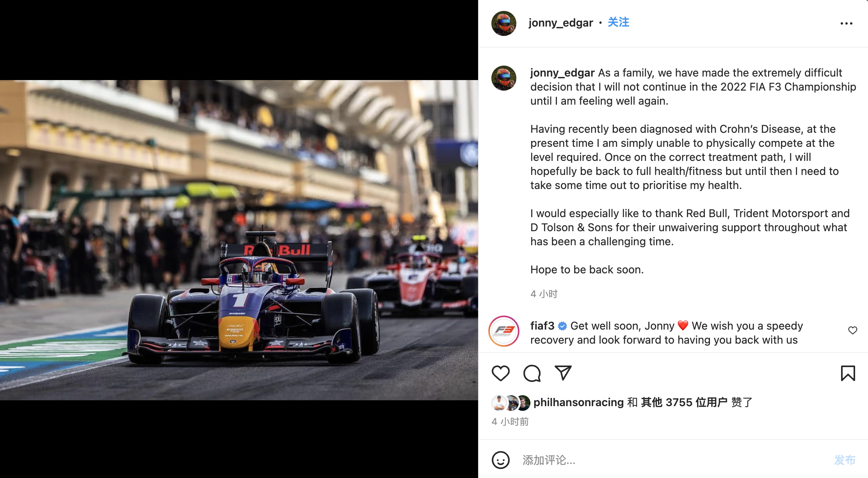Open fiaf3 commenter username
868x478 pixels.
[542, 326]
